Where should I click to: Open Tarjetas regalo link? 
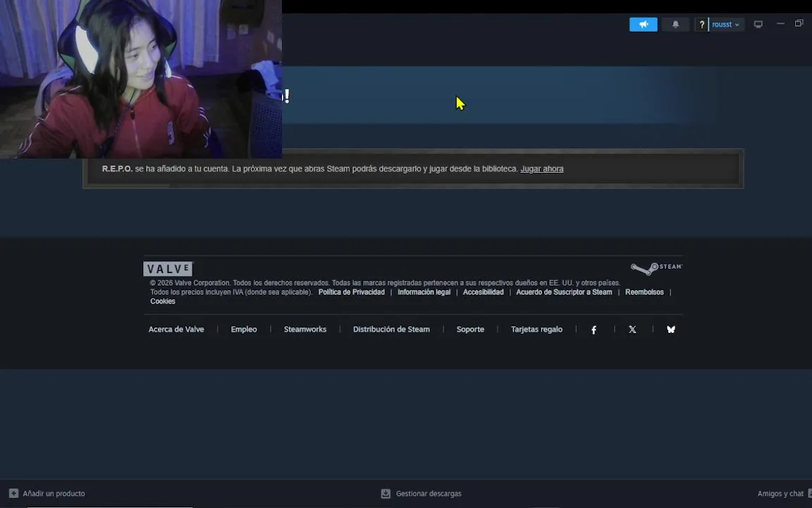pos(536,329)
